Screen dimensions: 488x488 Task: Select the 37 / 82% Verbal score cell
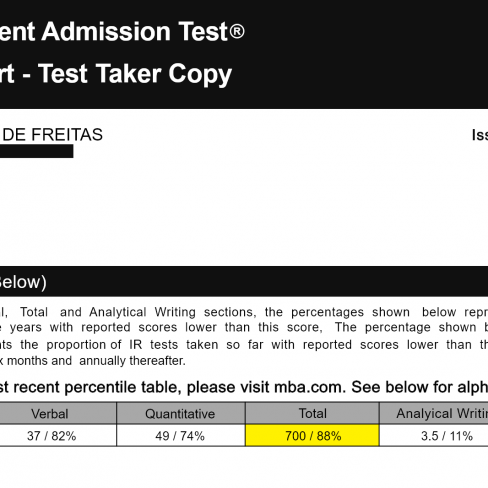click(x=51, y=436)
